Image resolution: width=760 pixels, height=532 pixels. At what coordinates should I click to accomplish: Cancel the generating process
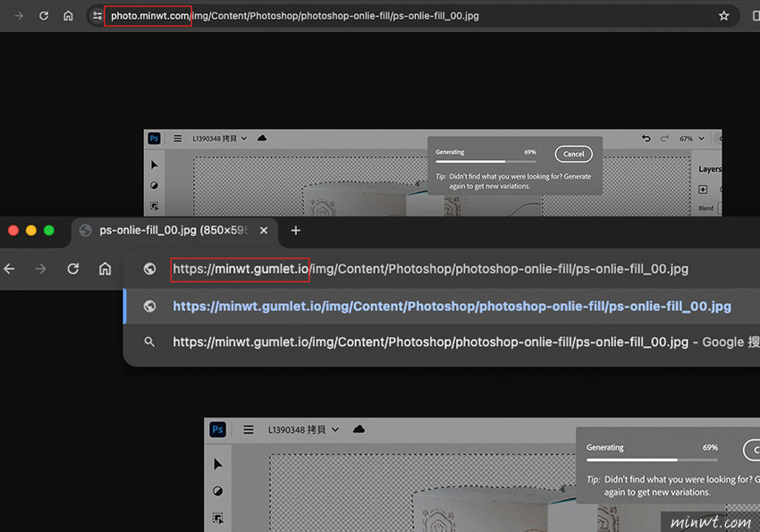coord(573,154)
